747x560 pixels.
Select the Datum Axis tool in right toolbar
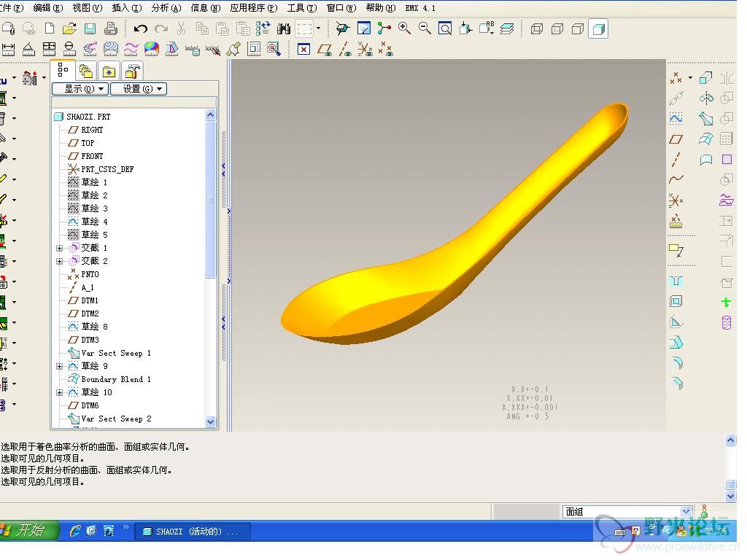(x=676, y=159)
